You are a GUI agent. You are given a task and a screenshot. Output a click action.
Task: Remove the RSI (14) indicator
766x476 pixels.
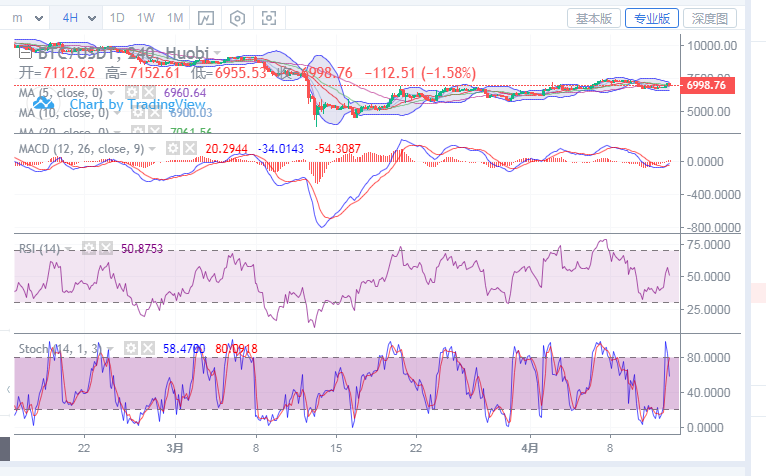(106, 249)
